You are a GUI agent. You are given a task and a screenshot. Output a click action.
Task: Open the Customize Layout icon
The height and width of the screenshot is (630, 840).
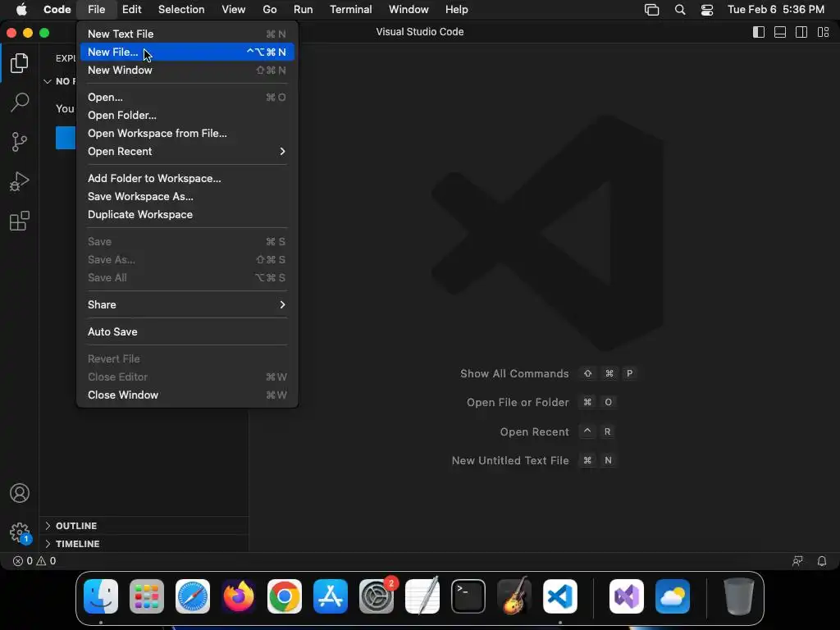[824, 32]
